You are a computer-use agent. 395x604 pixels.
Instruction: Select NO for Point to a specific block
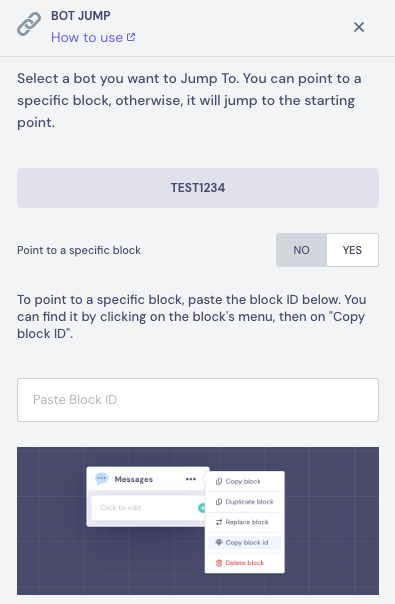click(301, 250)
